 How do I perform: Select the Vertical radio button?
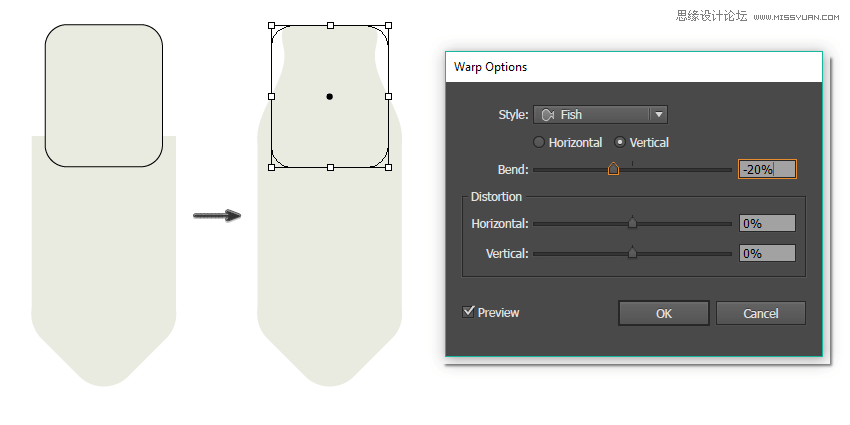click(620, 143)
